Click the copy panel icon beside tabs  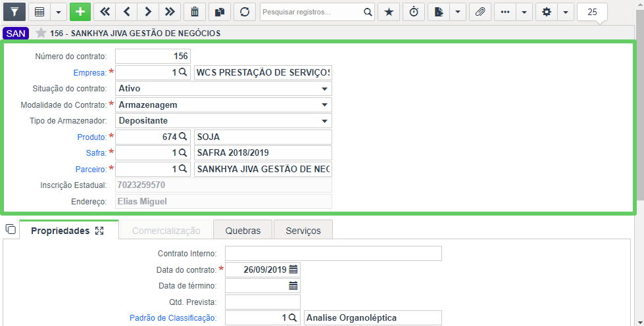click(x=11, y=229)
